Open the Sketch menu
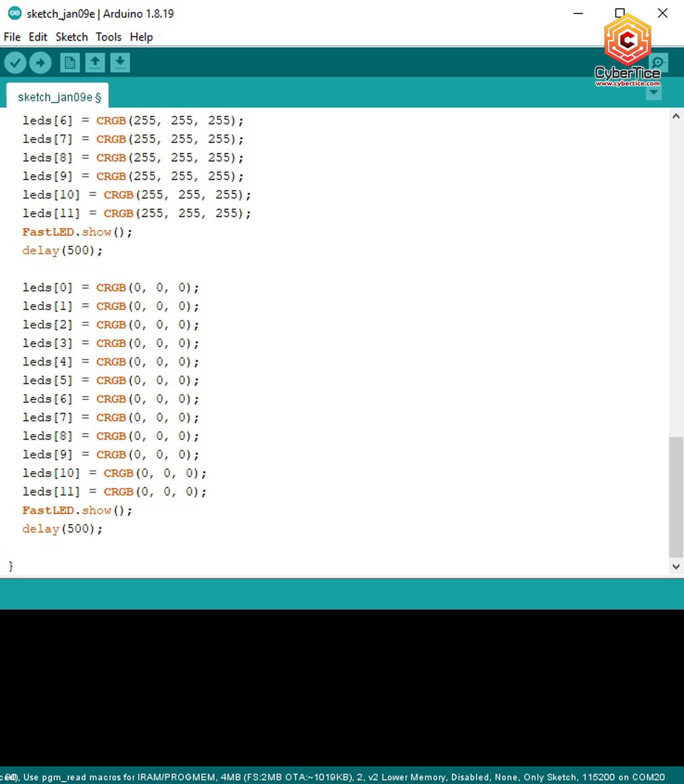 [x=72, y=37]
